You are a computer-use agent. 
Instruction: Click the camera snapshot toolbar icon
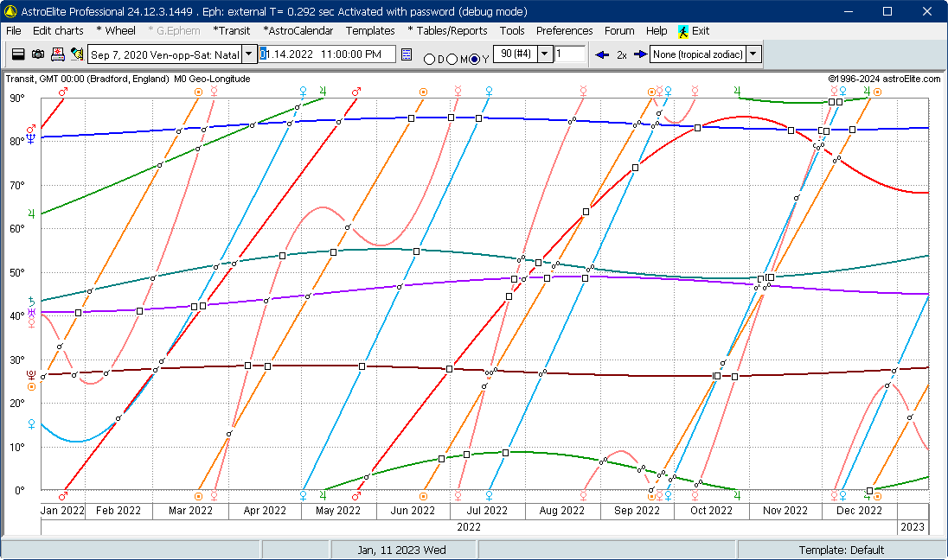click(x=37, y=54)
